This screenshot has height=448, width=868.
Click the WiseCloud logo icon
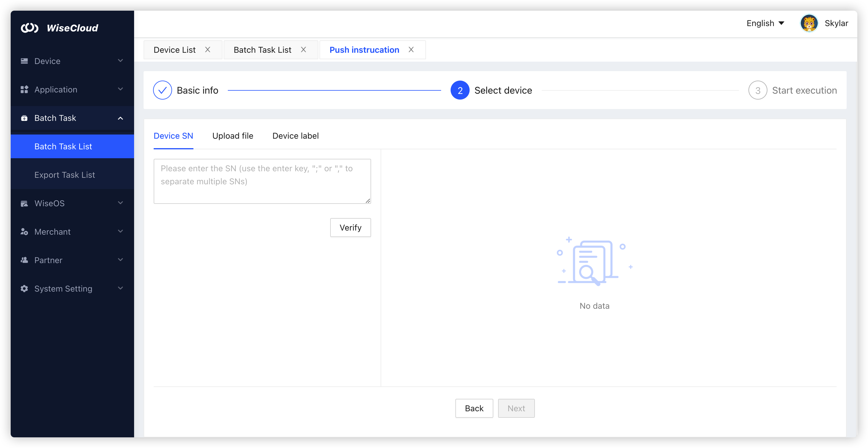click(x=30, y=28)
